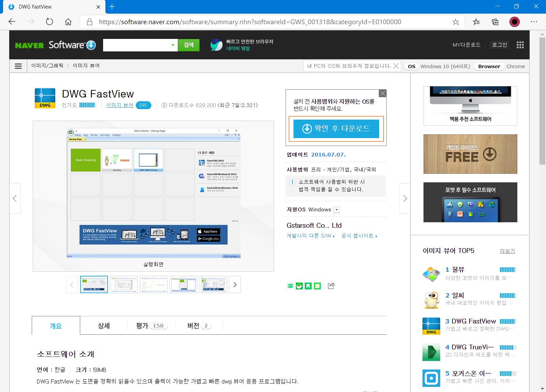
Task: Open the 버전 2 tab
Action: (x=199, y=326)
